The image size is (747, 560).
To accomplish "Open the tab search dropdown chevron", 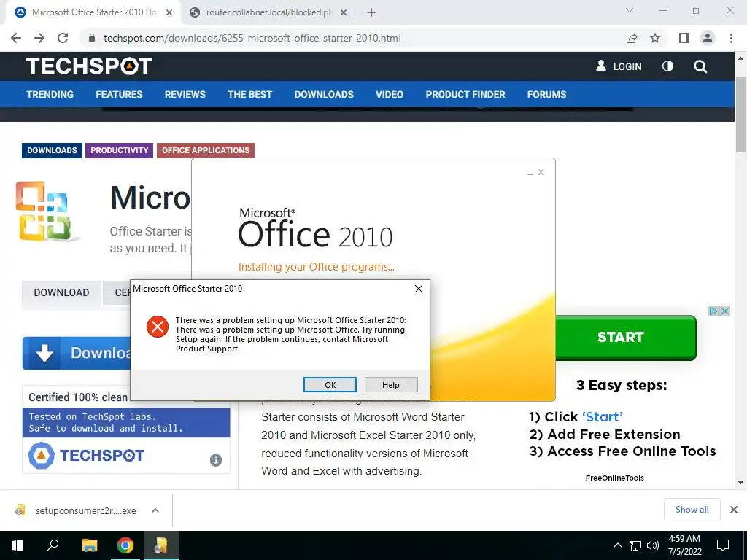I will [x=630, y=10].
